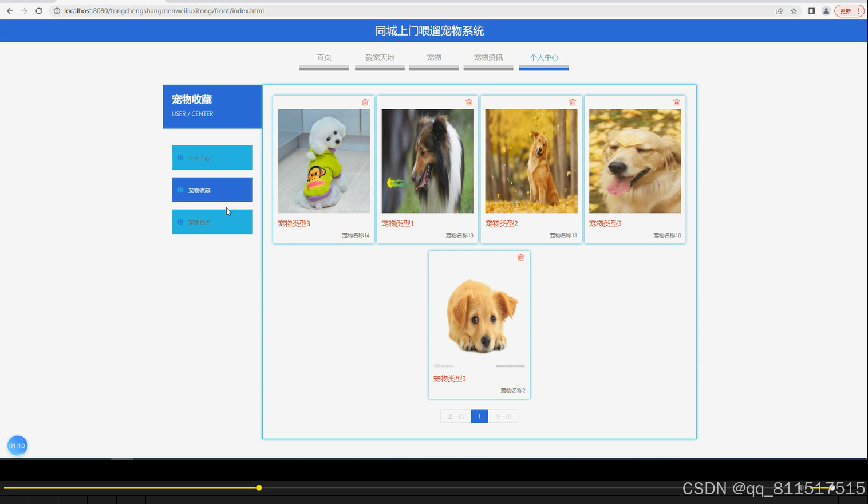
Task: Go to next page 下一页
Action: pos(503,416)
